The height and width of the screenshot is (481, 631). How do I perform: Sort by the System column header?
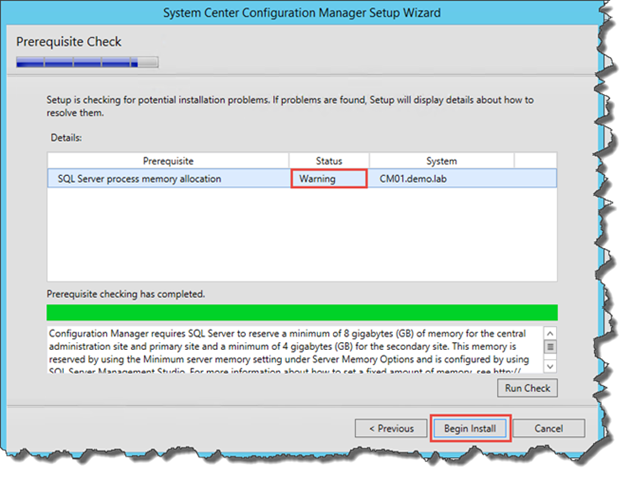click(441, 161)
